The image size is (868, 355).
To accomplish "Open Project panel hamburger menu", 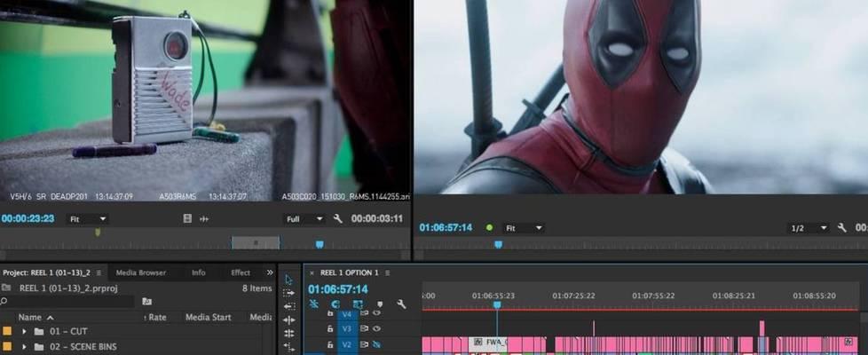I will [99, 273].
